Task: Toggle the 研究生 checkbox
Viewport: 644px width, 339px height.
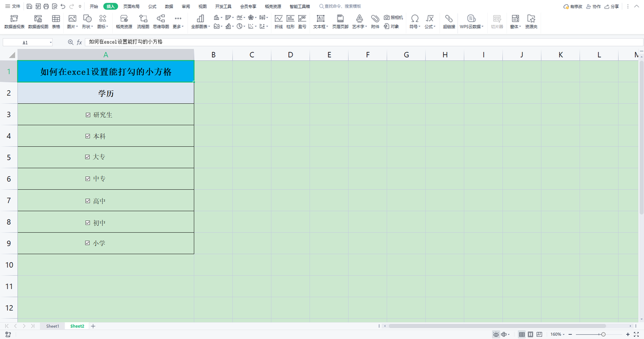Action: 88,114
